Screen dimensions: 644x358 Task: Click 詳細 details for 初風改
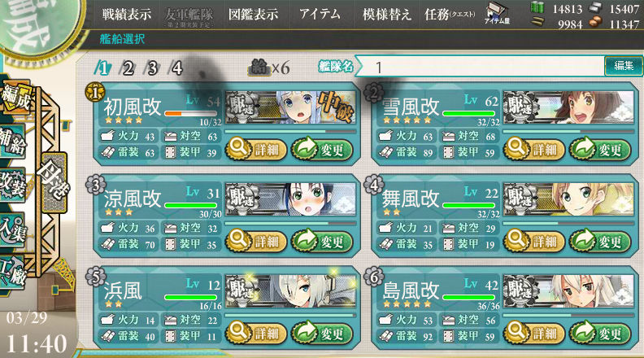click(255, 150)
